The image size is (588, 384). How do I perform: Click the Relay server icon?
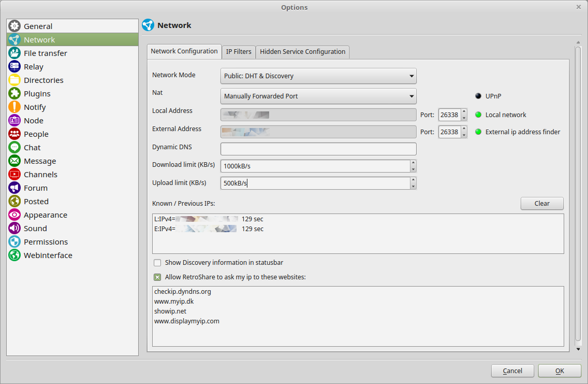pos(14,66)
